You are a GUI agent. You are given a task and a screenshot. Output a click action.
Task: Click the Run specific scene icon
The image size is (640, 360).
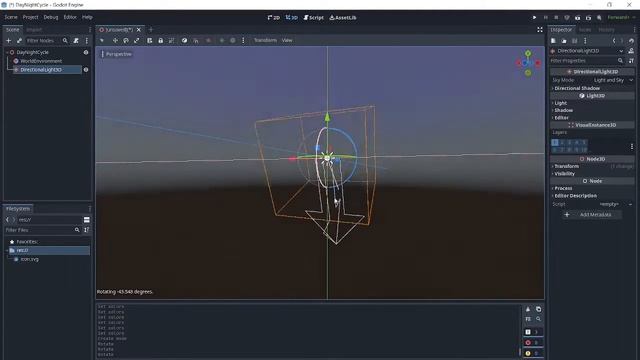click(588, 18)
